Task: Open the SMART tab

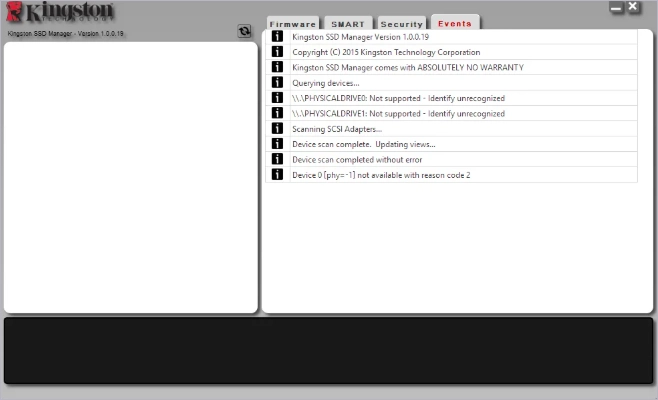Action: click(x=347, y=23)
